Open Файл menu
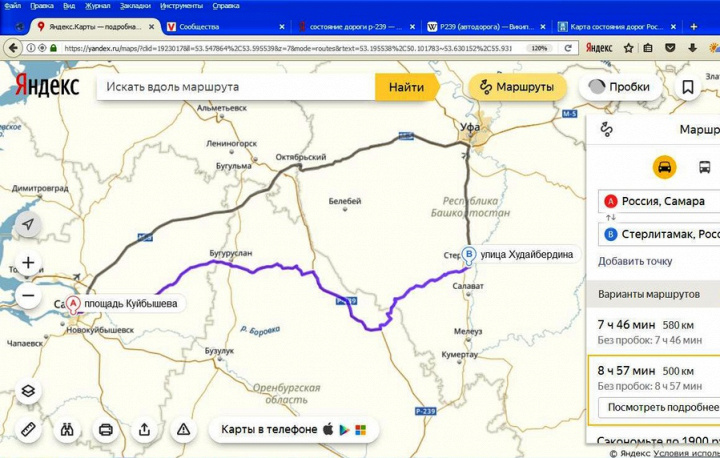Image resolution: width=720 pixels, height=458 pixels. (12, 6)
